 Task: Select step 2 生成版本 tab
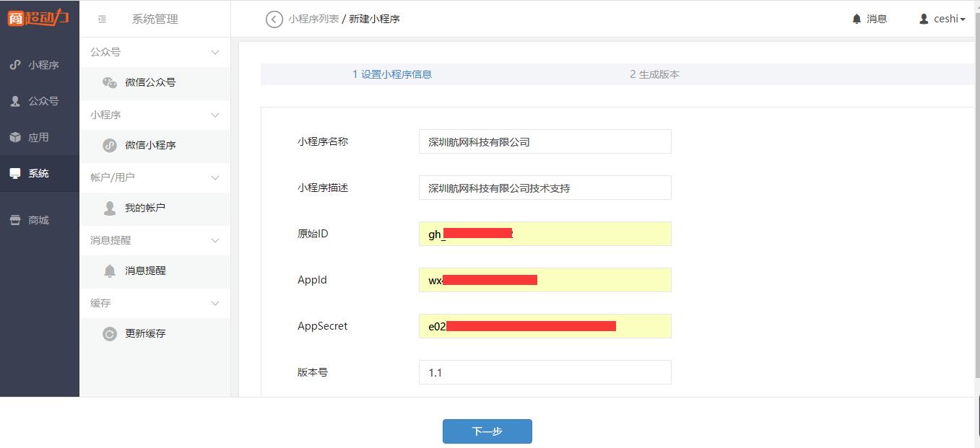[x=654, y=74]
